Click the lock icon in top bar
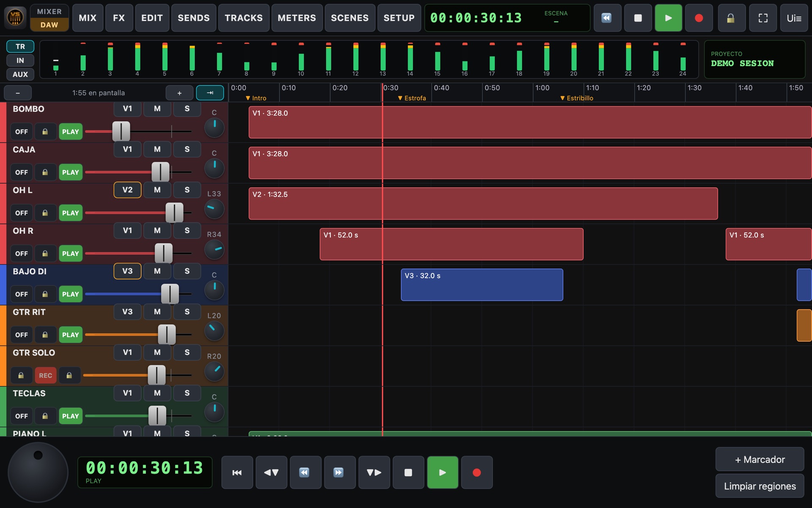Image resolution: width=812 pixels, height=508 pixels. pos(731,18)
